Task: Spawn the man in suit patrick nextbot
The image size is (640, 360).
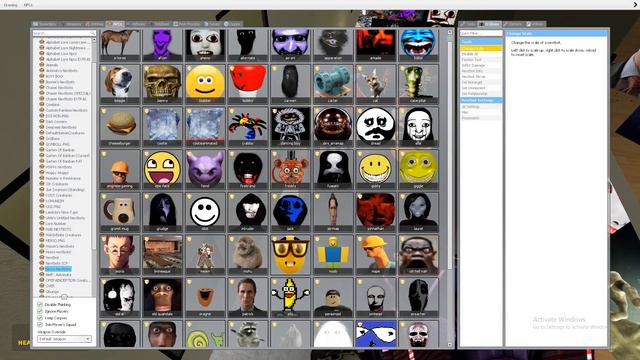Action: pos(248,297)
